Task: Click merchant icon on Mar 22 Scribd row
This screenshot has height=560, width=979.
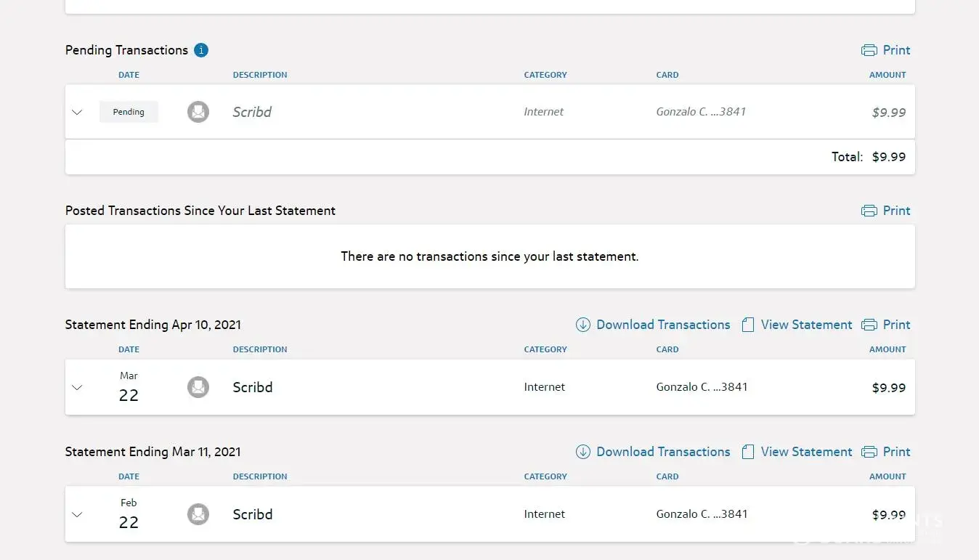Action: [x=198, y=387]
